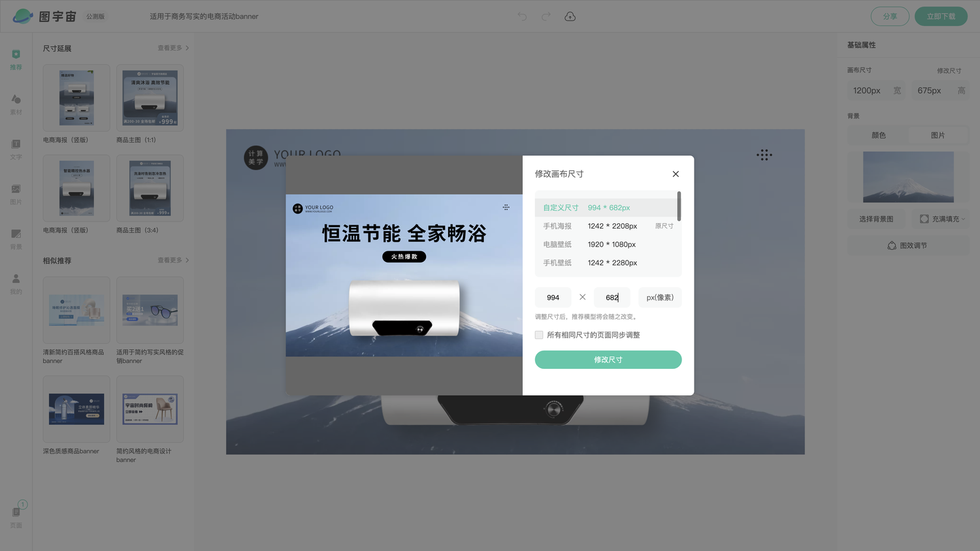Click the height field showing 682

[612, 297]
